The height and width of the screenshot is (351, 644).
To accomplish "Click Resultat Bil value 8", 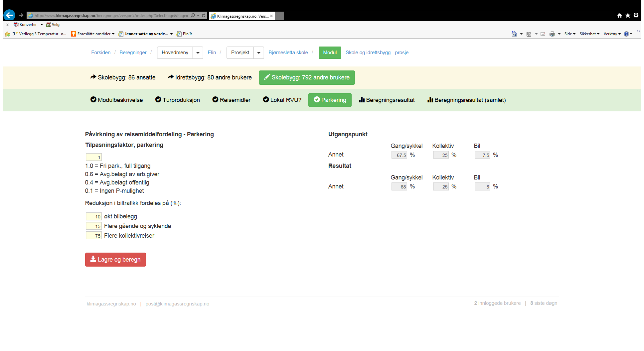I will pos(482,186).
